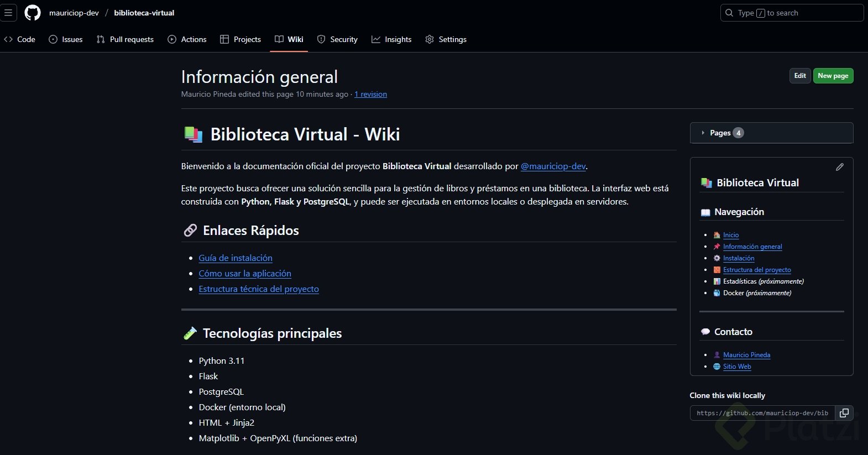The image size is (868, 455).
Task: Open the Issues tab
Action: (66, 39)
